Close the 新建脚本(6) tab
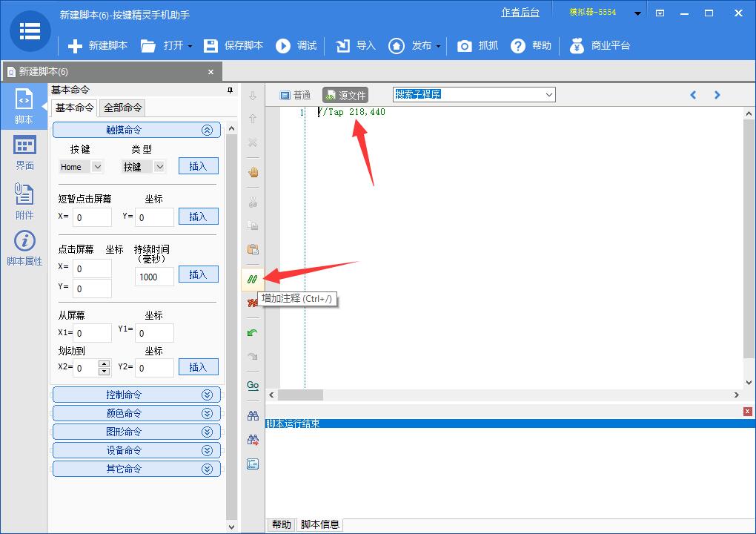 (x=210, y=72)
